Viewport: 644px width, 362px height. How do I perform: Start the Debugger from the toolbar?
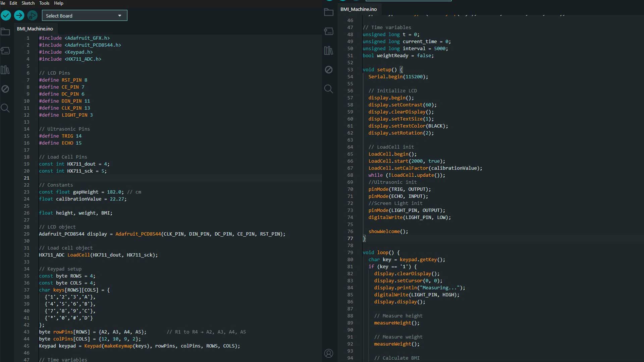tap(32, 15)
